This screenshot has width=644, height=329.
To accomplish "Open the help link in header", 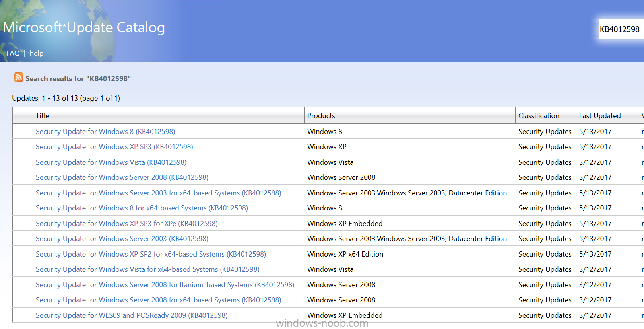I will click(37, 53).
